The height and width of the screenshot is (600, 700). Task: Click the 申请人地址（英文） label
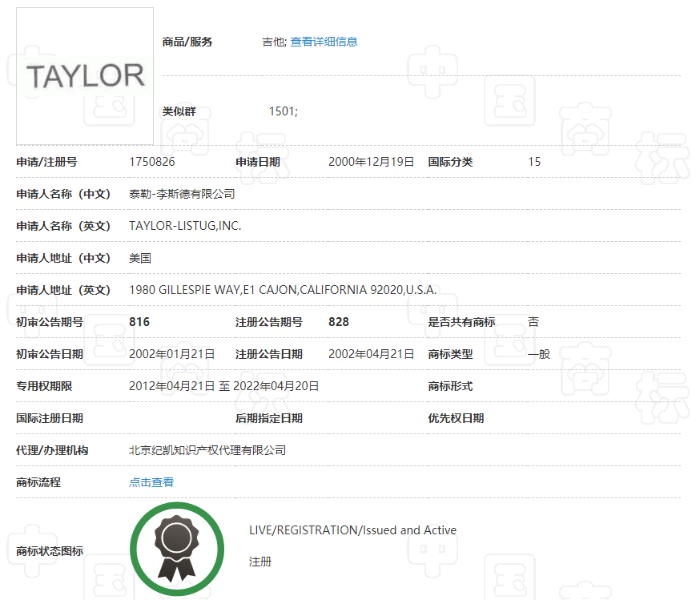pyautogui.click(x=63, y=290)
